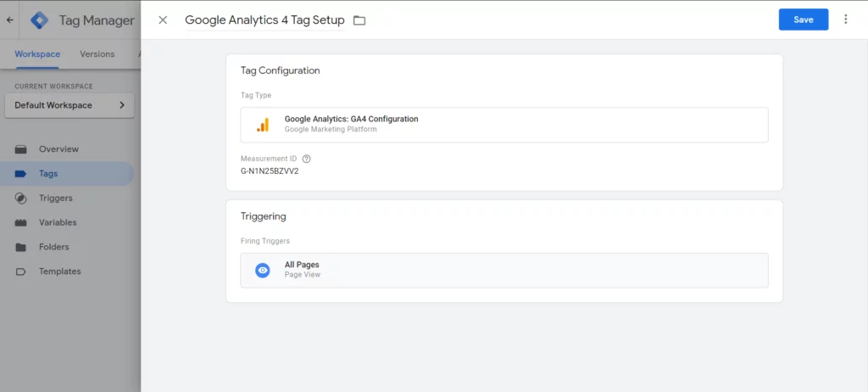This screenshot has height=392, width=868.
Task: Click the Google Analytics bar chart icon
Action: point(263,125)
